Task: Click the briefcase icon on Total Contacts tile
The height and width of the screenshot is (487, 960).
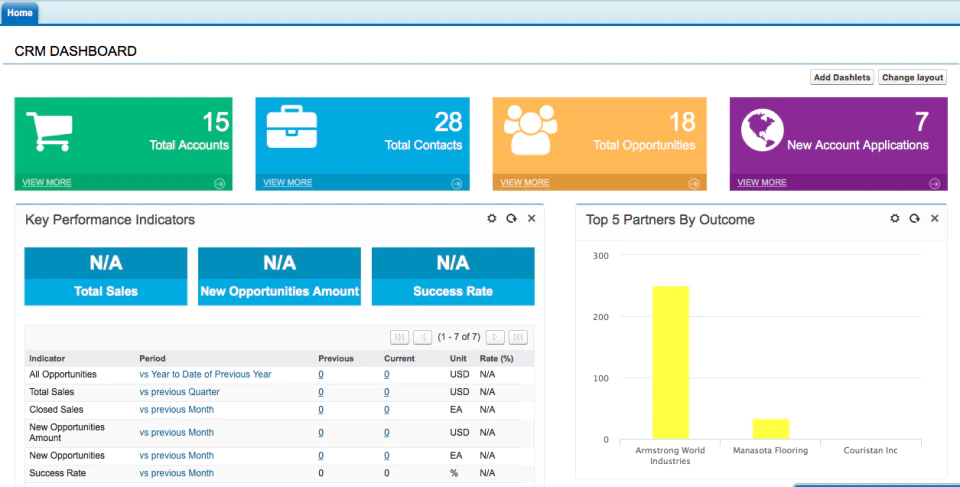Action: pyautogui.click(x=291, y=127)
